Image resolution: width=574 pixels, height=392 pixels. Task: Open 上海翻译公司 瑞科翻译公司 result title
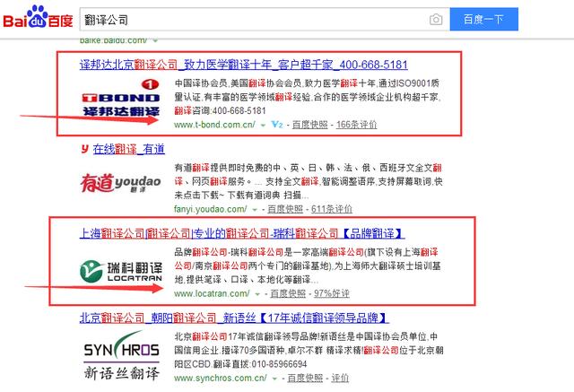click(x=242, y=233)
